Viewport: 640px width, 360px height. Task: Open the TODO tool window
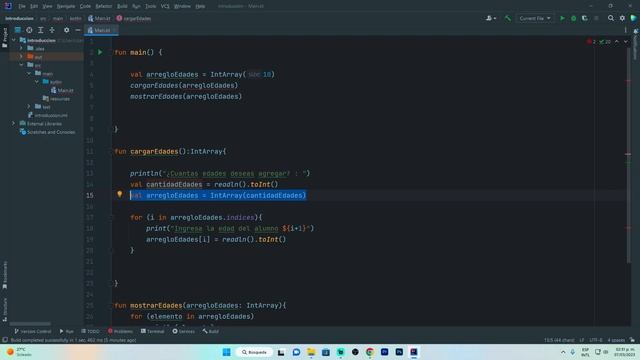pos(90,331)
